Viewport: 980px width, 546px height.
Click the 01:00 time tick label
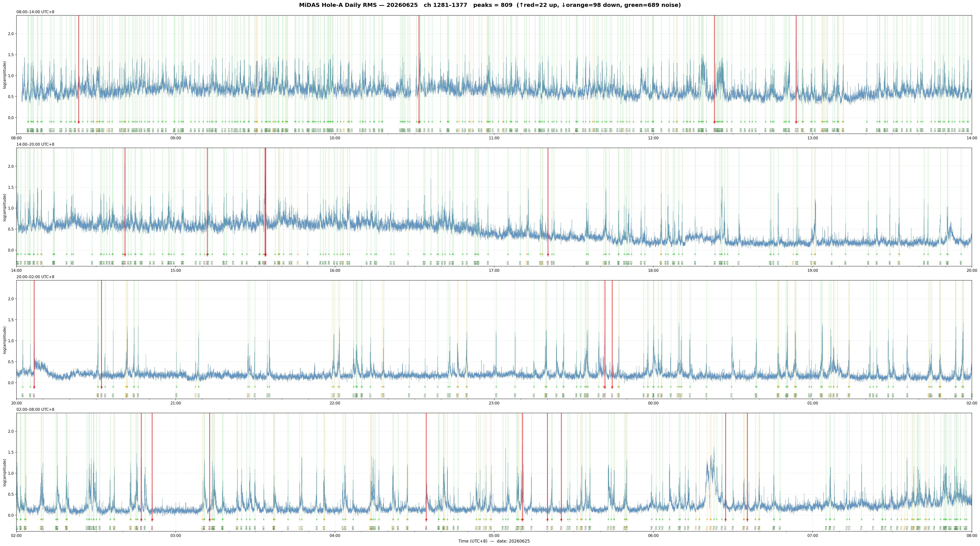tap(813, 403)
